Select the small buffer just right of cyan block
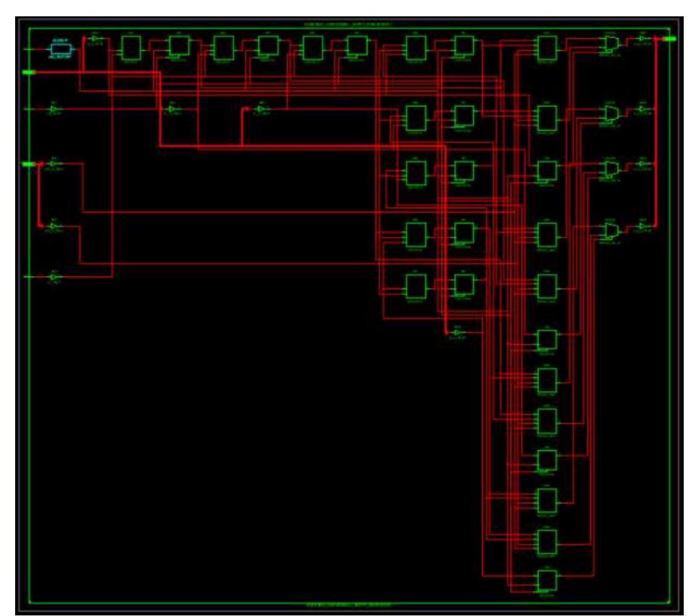 [x=95, y=39]
